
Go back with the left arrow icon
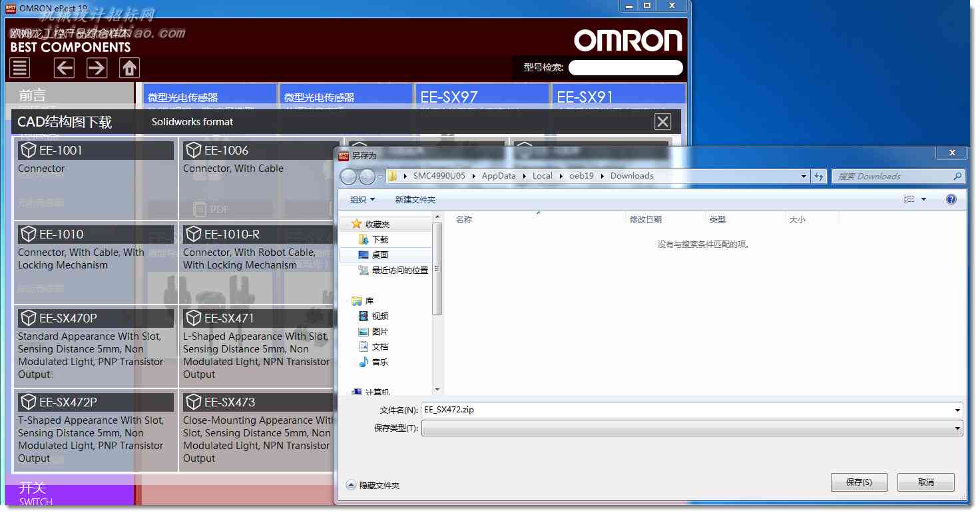(x=64, y=68)
